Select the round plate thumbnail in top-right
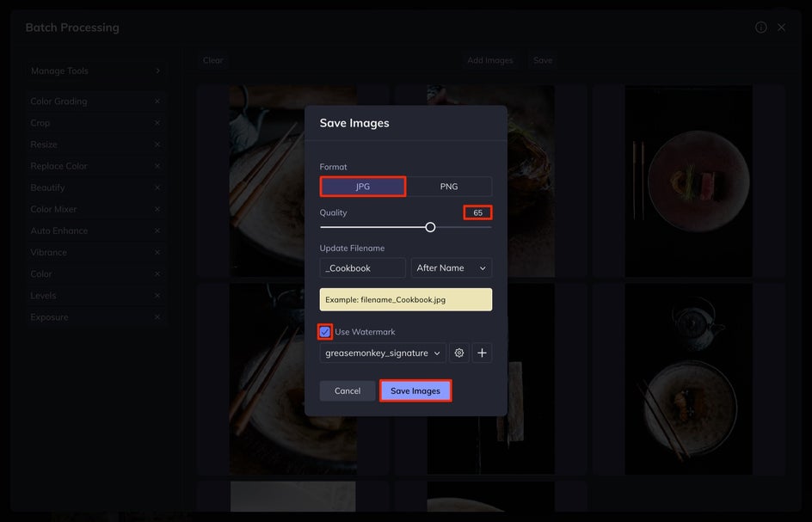 coord(689,181)
